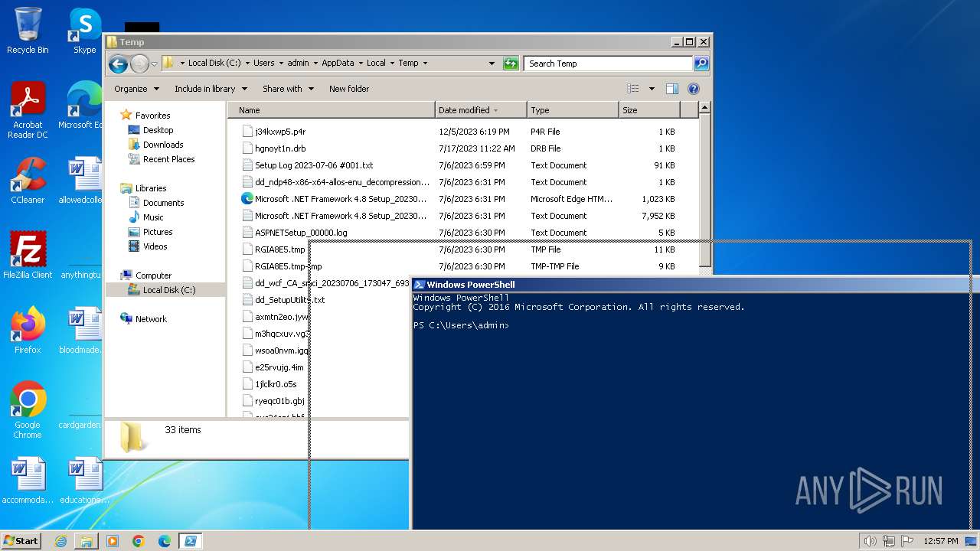Open Explorer Help question mark icon
This screenshot has width=980, height=551.
(x=694, y=89)
